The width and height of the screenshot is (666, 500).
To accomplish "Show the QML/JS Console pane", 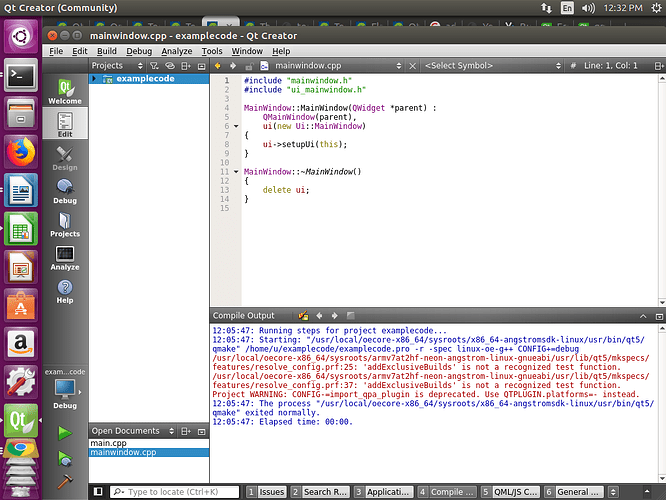I will coord(511,492).
